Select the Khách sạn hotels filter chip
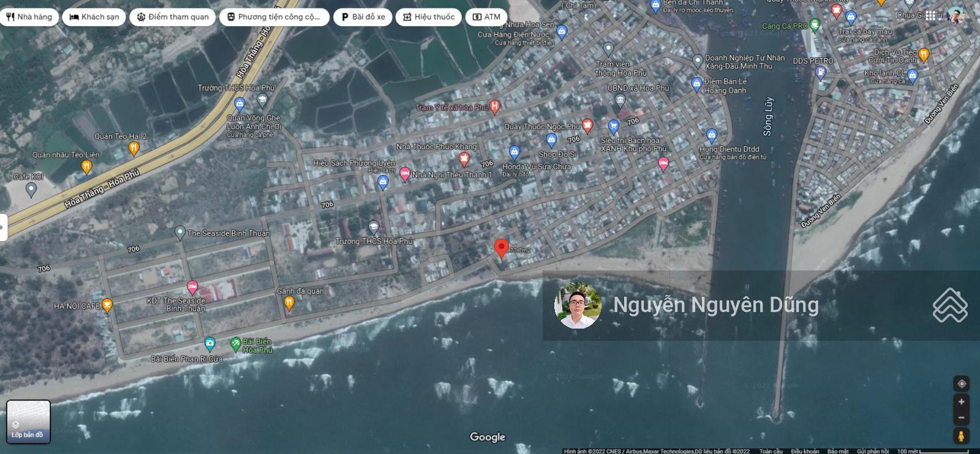The image size is (980, 454). 94,17
